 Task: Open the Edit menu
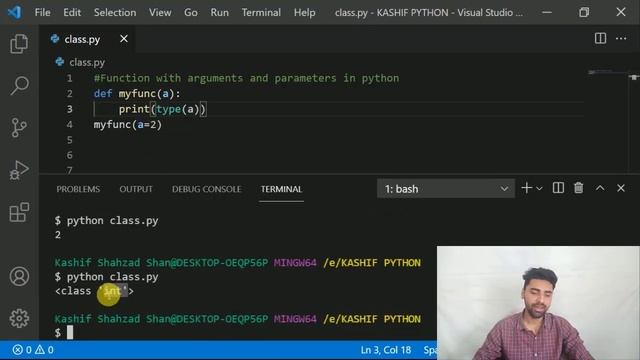click(x=72, y=13)
